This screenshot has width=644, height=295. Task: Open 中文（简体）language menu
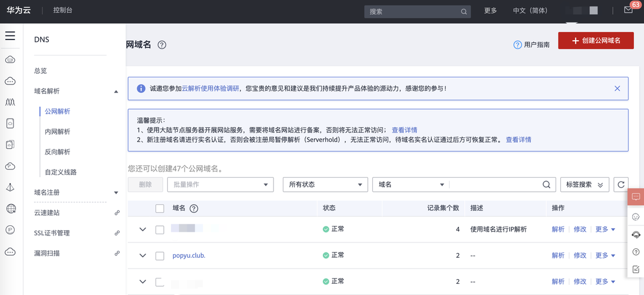coord(530,11)
